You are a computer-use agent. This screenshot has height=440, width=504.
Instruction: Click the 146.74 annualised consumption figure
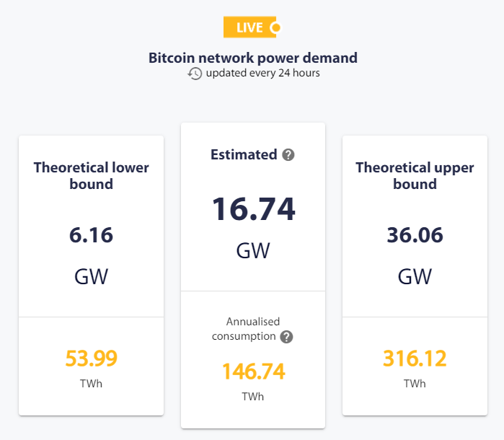coord(253,371)
